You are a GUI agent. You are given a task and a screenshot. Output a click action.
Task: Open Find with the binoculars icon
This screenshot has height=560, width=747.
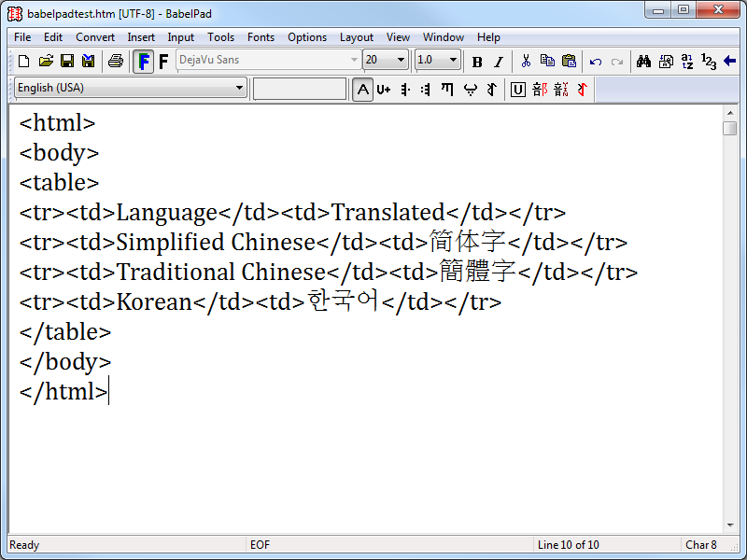coord(643,62)
